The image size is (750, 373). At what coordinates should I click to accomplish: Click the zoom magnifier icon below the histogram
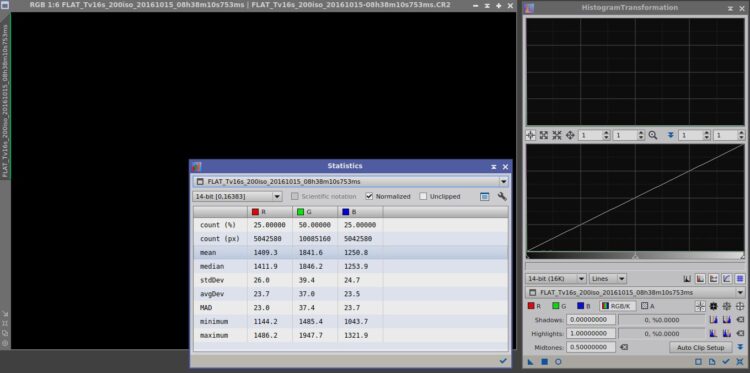652,135
